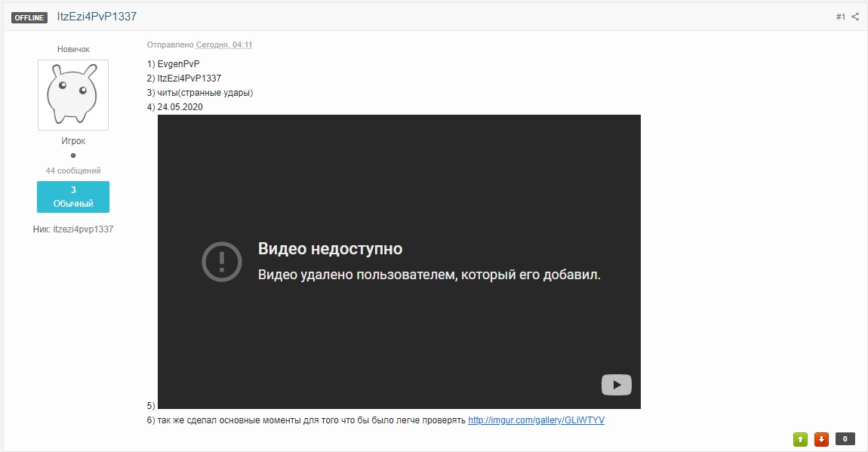The height and width of the screenshot is (452, 868).
Task: Upvote the post with the green arrow
Action: [x=800, y=439]
